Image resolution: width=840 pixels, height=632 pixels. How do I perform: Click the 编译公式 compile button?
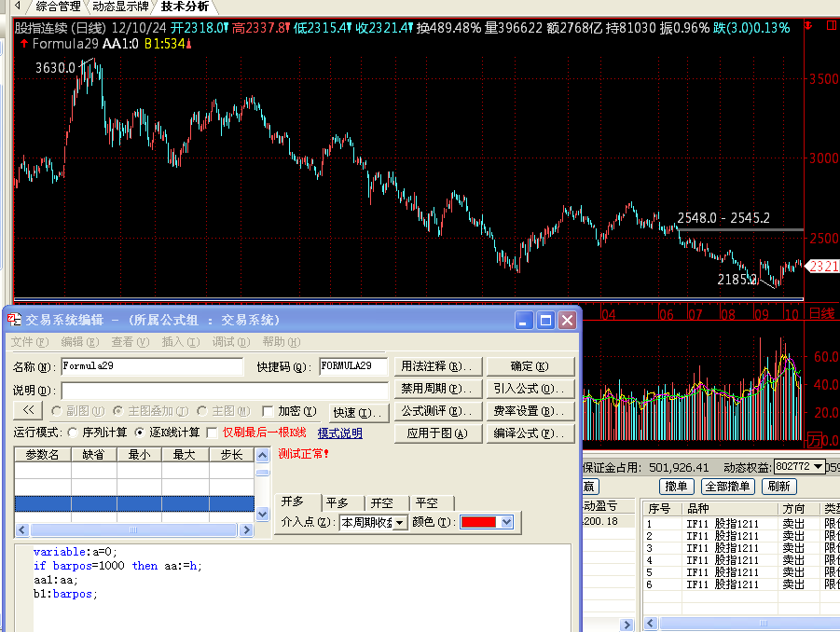(530, 433)
